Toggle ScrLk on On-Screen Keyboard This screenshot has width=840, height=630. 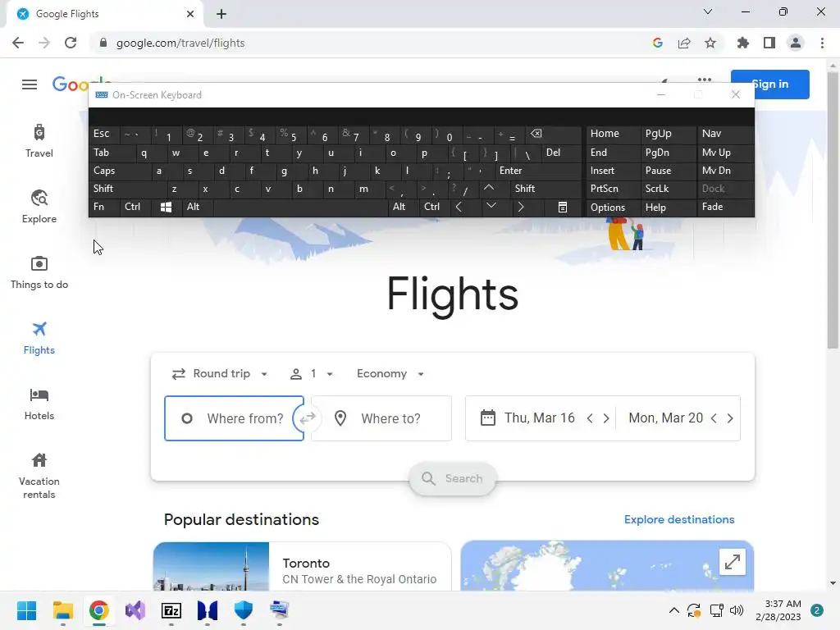point(668,189)
